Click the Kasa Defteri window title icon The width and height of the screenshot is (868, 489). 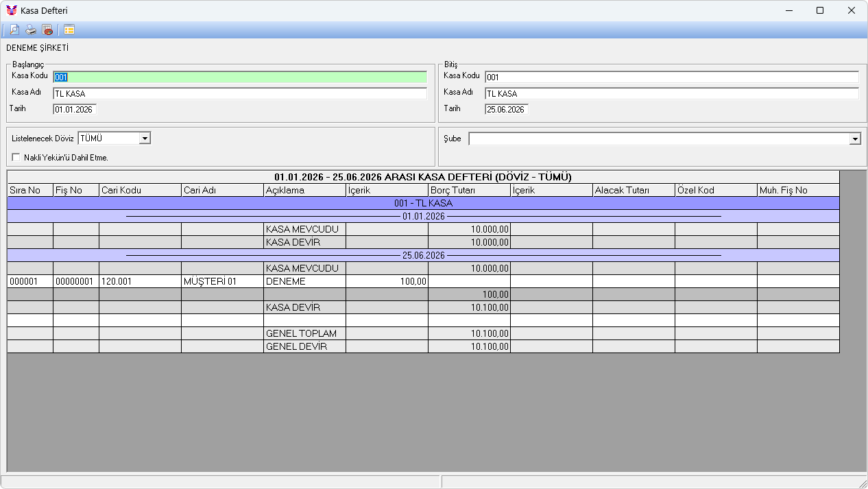pyautogui.click(x=11, y=10)
